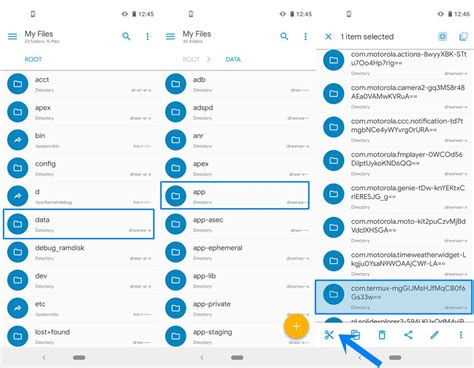The height and width of the screenshot is (368, 474).
Task: Open the adb folder
Action: coord(237,84)
